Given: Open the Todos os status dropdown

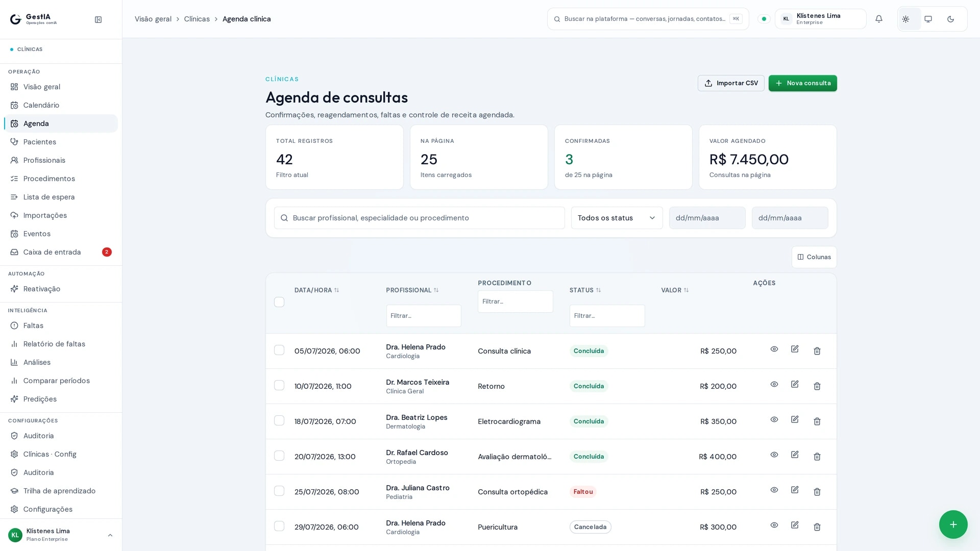Looking at the screenshot, I should click(x=617, y=218).
